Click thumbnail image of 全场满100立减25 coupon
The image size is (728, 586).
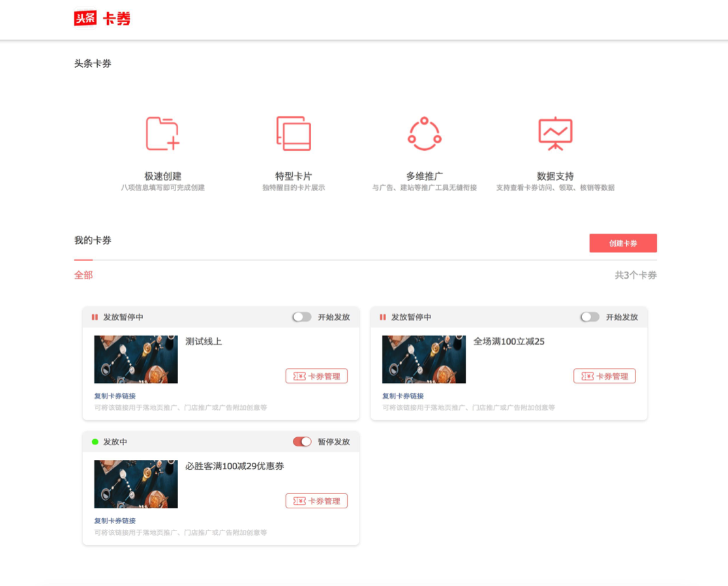tap(424, 360)
